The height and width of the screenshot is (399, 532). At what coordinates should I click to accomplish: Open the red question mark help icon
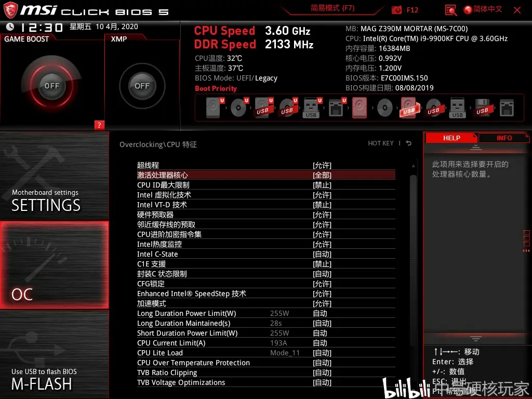(99, 125)
